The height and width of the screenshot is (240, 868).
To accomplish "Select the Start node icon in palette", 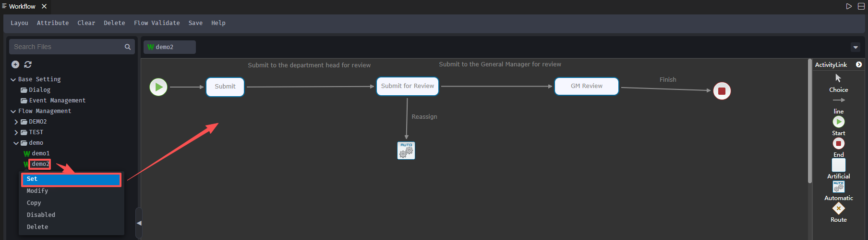I will [838, 122].
